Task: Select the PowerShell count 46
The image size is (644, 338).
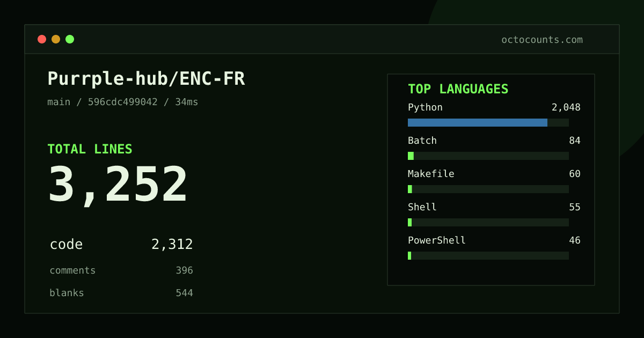Action: point(575,240)
